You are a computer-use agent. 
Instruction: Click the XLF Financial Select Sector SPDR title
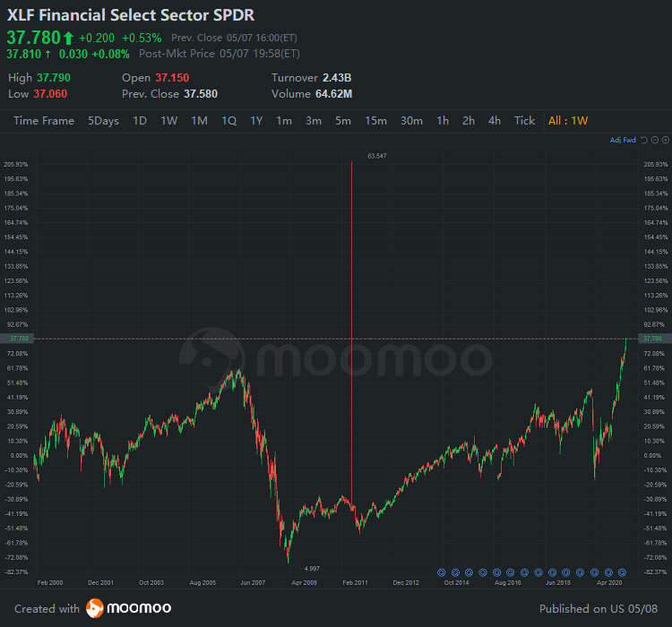point(131,15)
